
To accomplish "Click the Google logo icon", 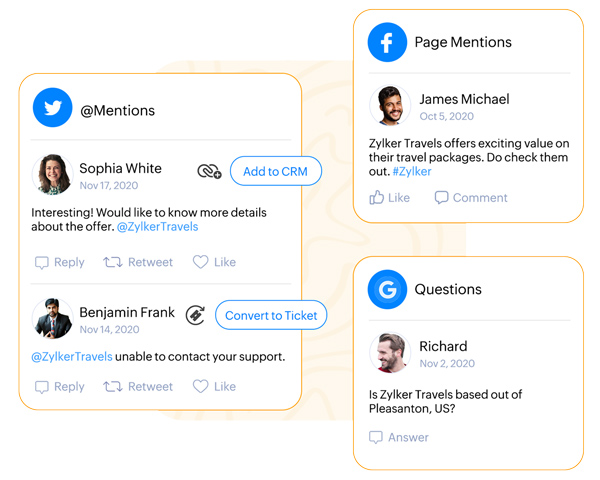I will click(387, 289).
